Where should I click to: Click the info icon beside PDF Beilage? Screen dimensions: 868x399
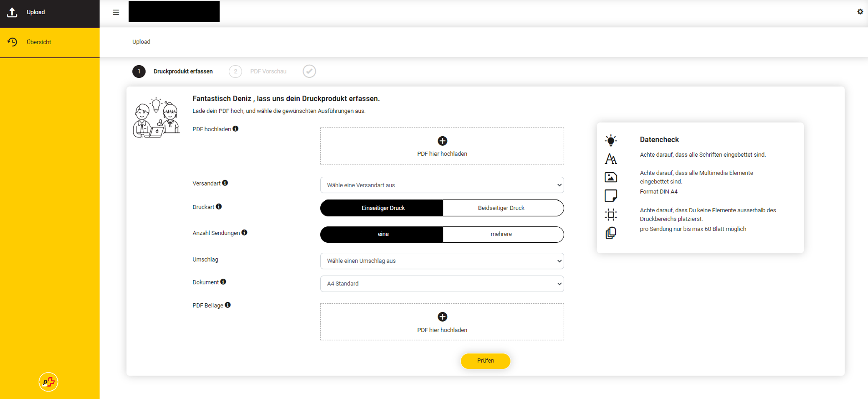[x=228, y=305]
